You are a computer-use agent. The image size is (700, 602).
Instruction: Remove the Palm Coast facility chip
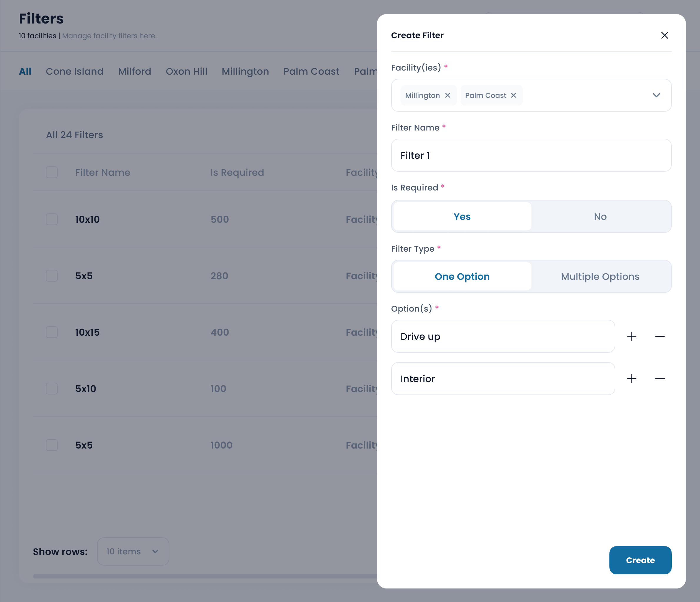point(513,96)
